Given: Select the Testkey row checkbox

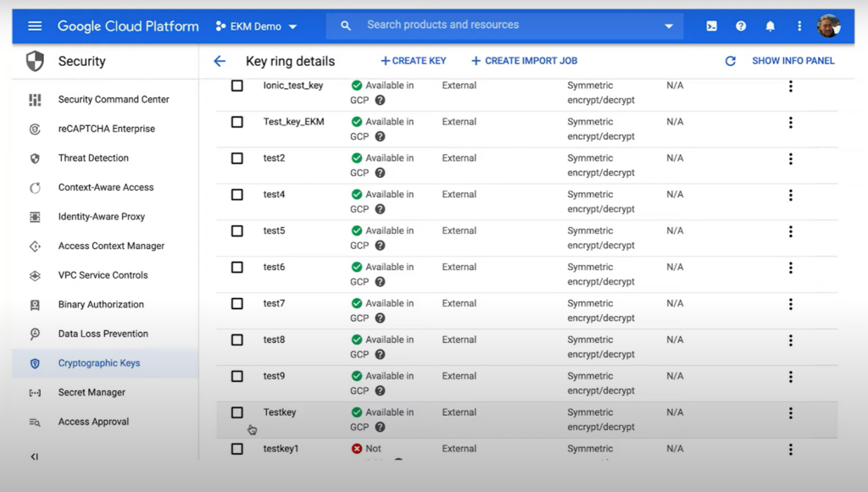Looking at the screenshot, I should [x=236, y=412].
